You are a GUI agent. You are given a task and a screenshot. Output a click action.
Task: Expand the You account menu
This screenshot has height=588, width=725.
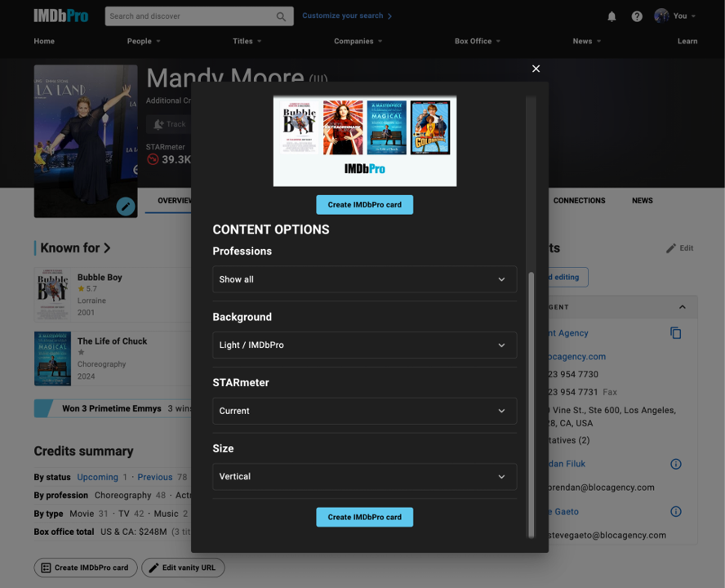684,16
